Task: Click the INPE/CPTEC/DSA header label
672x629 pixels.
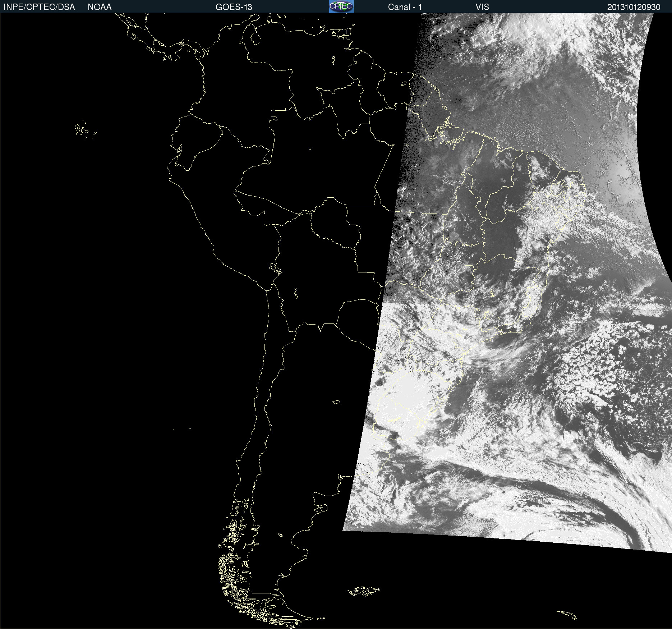Action: 39,7
